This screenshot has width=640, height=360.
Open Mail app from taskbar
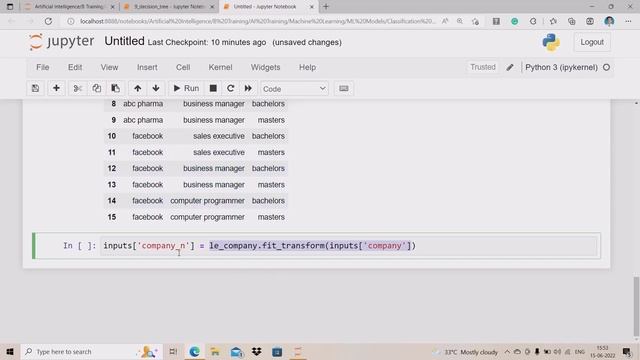point(236,351)
